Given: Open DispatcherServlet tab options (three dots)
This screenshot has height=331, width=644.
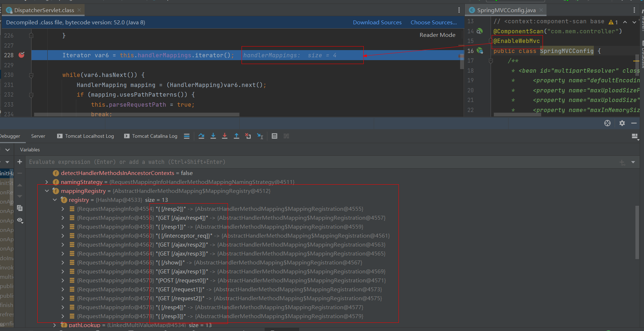Looking at the screenshot, I should coord(459,10).
